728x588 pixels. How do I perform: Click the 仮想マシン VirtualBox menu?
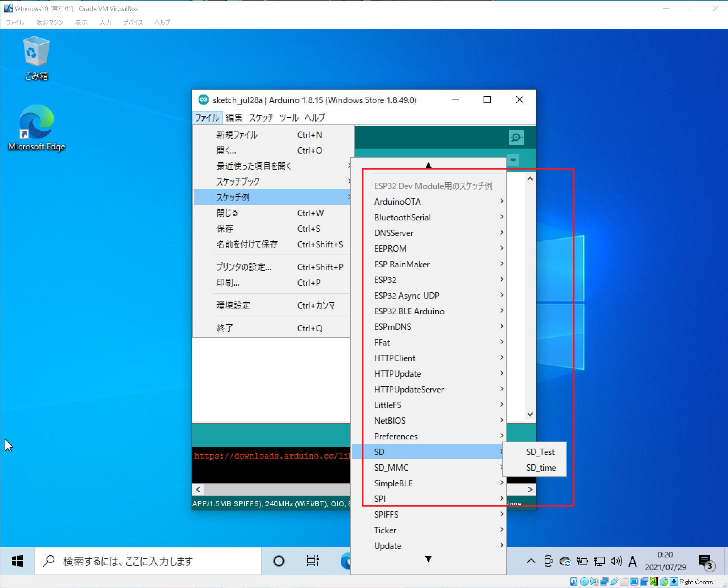coord(49,22)
